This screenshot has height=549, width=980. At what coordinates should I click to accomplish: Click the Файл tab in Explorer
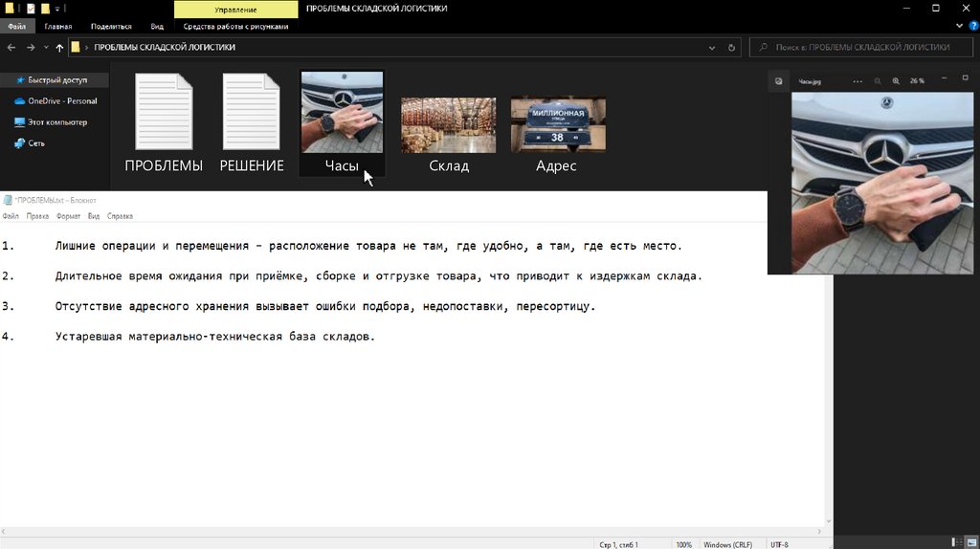pos(16,27)
